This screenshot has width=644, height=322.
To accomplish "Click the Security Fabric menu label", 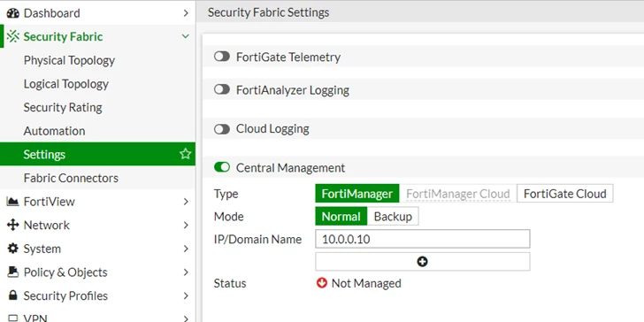I will 63,36.
